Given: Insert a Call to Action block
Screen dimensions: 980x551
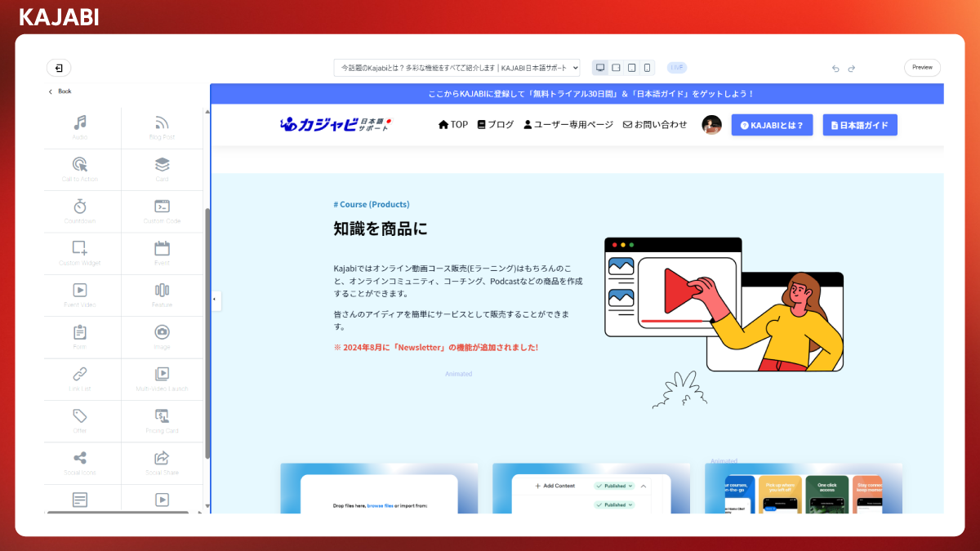Looking at the screenshot, I should click(80, 170).
